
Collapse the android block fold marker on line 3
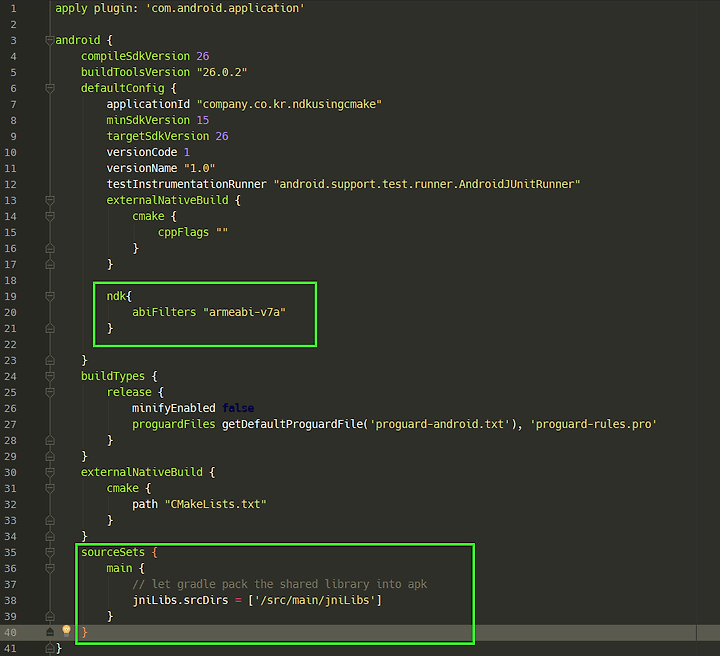50,40
